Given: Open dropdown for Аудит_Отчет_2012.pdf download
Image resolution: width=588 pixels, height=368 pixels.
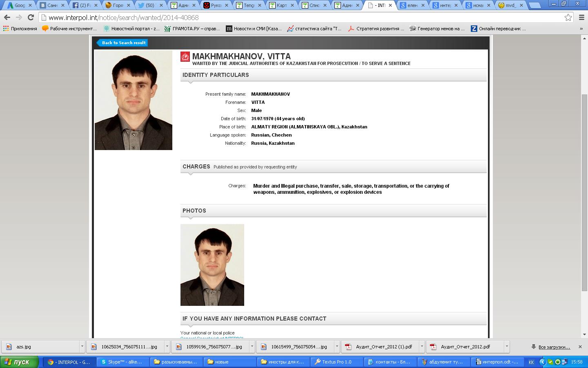Looking at the screenshot, I should click(x=507, y=347).
